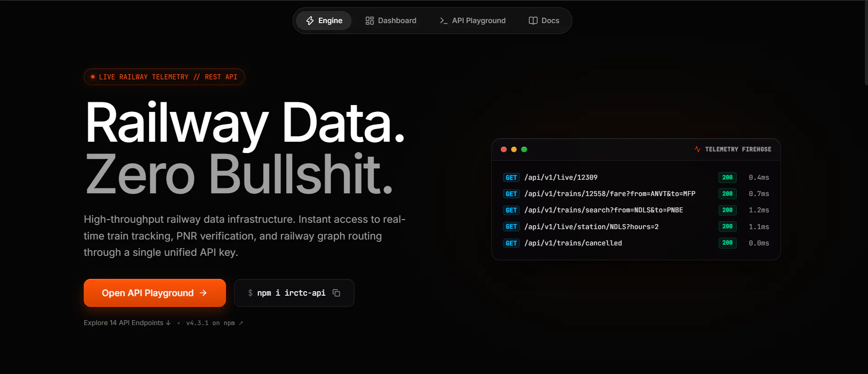Viewport: 868px width, 374px height.
Task: Click 200 status on fare request row
Action: 728,194
